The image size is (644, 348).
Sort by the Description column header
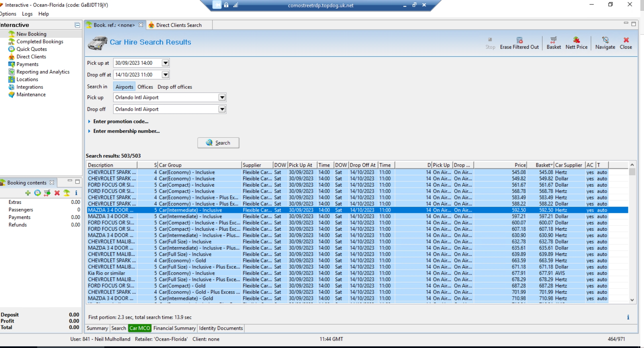(112, 165)
